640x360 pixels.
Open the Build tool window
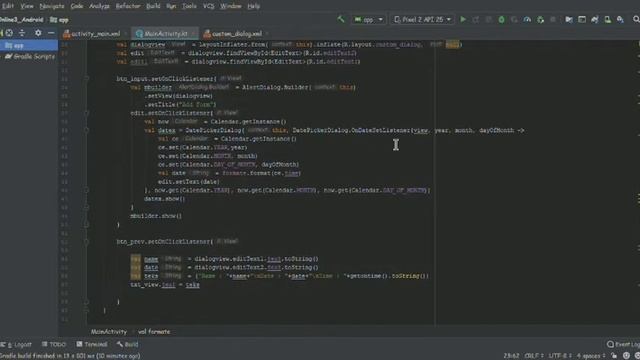(x=127, y=344)
